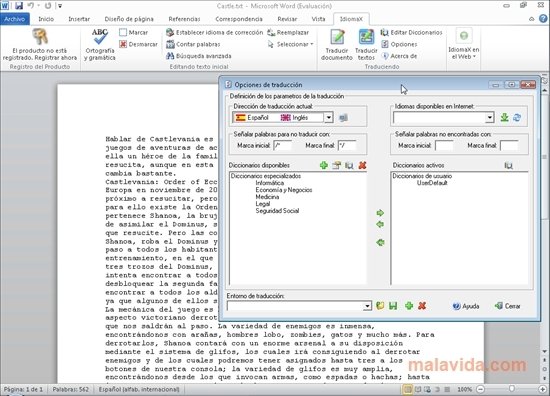This screenshot has width=550, height=396.
Task: Open the Referencias tab
Action: tap(184, 19)
